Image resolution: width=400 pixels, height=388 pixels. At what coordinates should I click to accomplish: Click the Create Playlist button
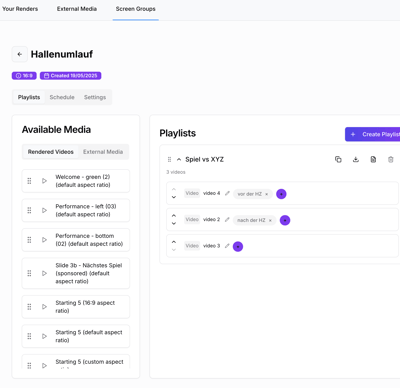[x=373, y=134]
